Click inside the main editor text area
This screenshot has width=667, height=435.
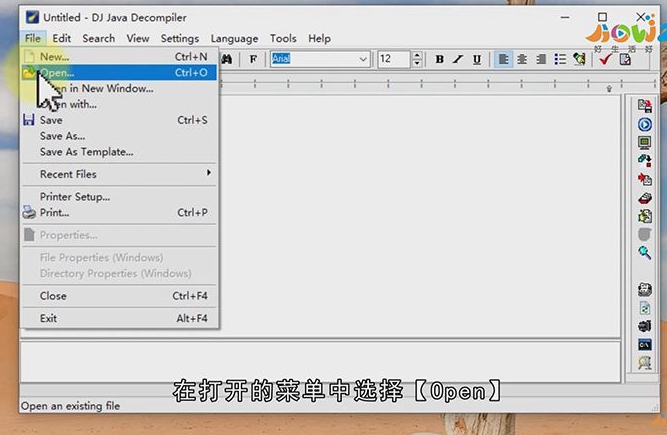tap(419, 216)
